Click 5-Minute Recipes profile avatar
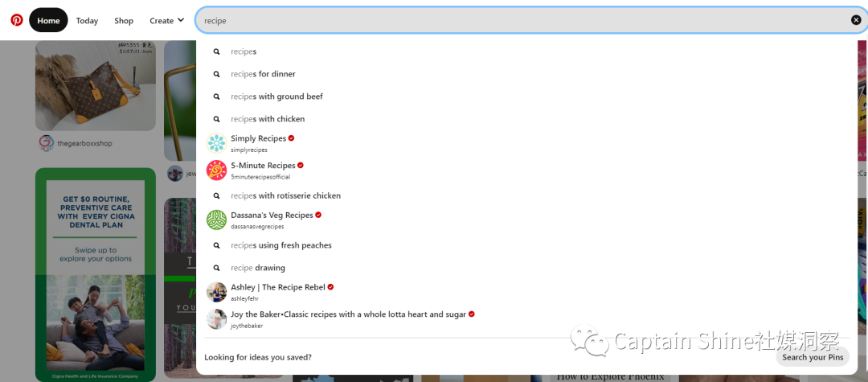This screenshot has width=868, height=382. (216, 170)
